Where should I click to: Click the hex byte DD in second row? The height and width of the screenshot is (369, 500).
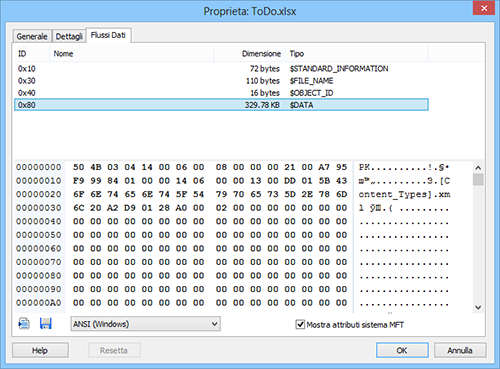290,181
